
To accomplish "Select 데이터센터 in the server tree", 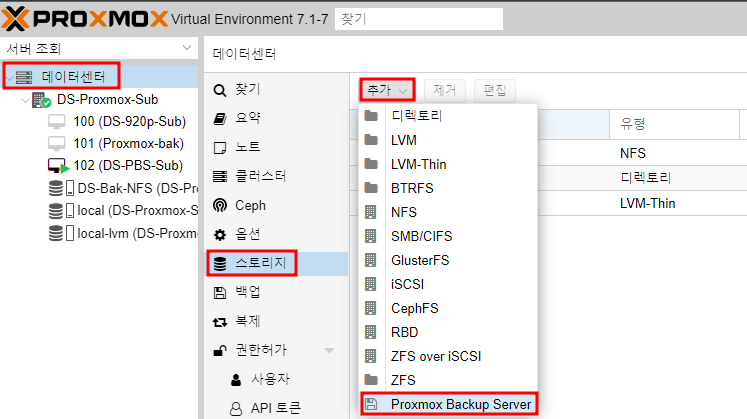I will (x=73, y=77).
